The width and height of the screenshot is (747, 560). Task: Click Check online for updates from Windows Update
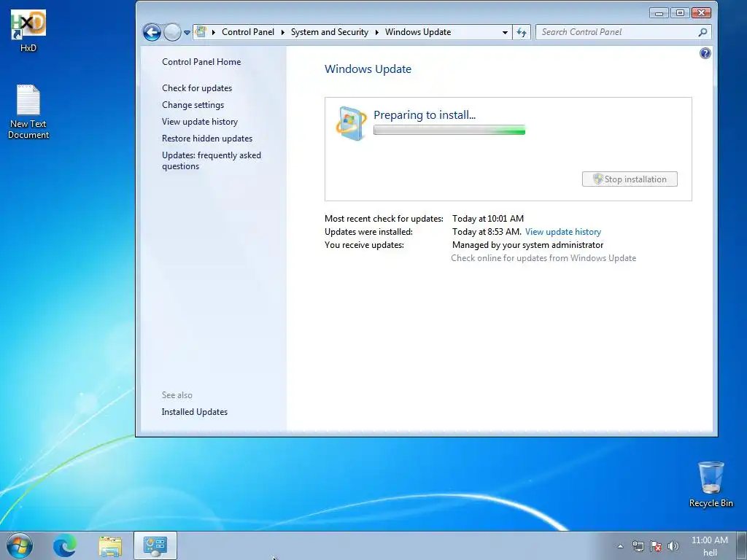click(x=543, y=258)
